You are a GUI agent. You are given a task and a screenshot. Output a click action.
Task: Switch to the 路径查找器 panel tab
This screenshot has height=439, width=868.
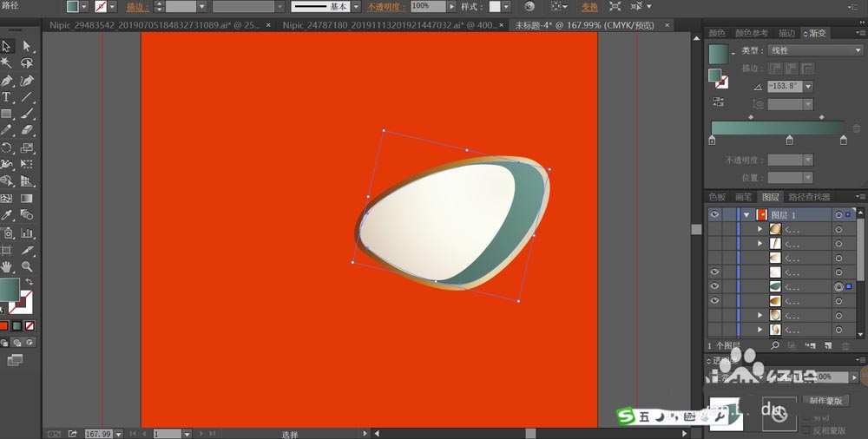(809, 197)
